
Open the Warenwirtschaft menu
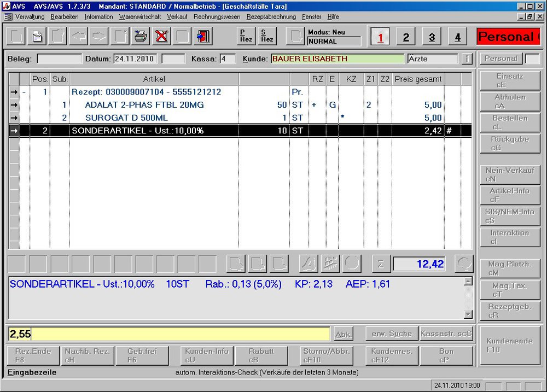[140, 17]
